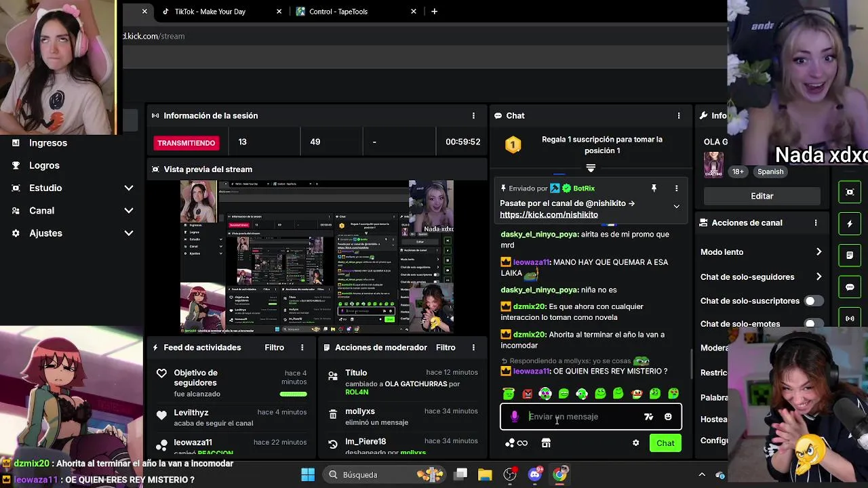Open options menu of Información de la sesión
868x488 pixels.
coord(473,116)
